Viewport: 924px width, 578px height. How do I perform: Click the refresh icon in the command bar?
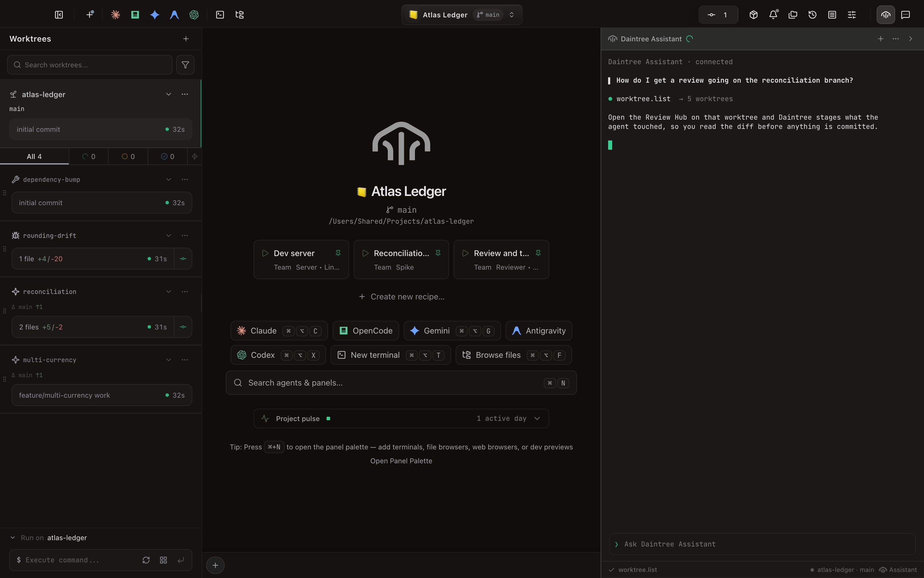[146, 560]
